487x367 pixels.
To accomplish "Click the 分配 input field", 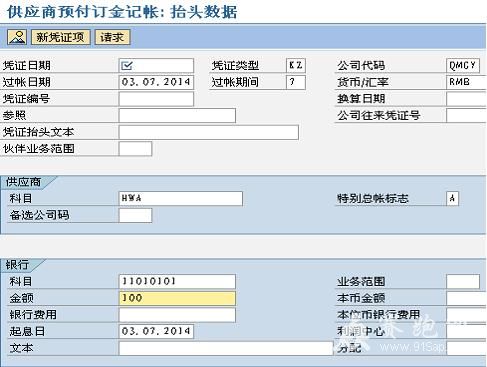I will pyautogui.click(x=466, y=348).
